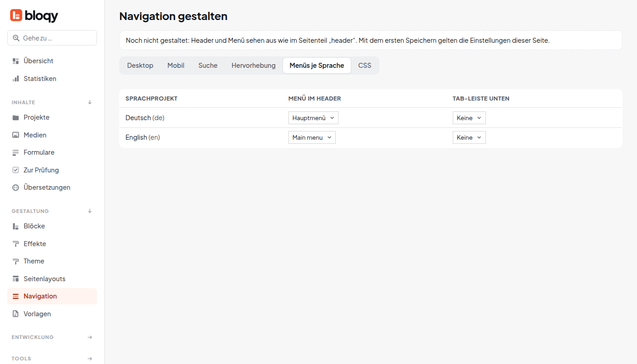Open the Main menu dropdown for English
637x364 pixels.
pyautogui.click(x=312, y=137)
